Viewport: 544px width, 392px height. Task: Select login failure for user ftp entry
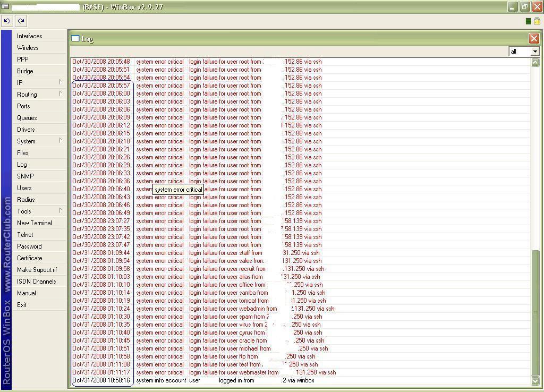(301, 357)
